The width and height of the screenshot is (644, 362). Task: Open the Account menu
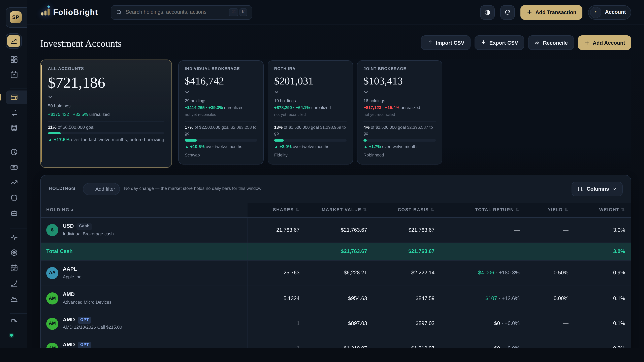point(609,12)
